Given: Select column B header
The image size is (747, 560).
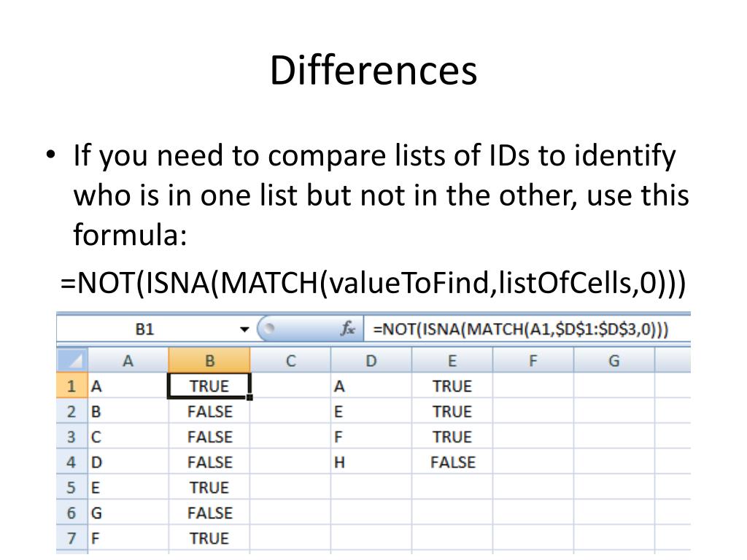Looking at the screenshot, I should tap(209, 360).
